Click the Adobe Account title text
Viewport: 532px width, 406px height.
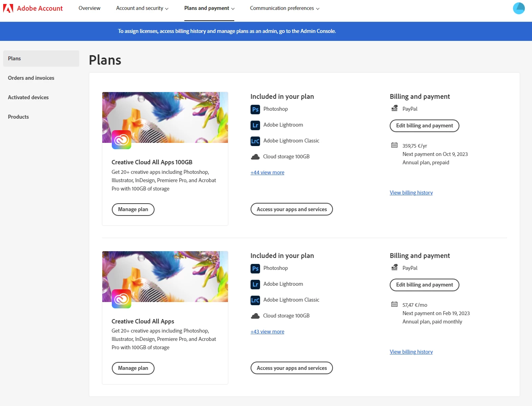click(x=40, y=8)
